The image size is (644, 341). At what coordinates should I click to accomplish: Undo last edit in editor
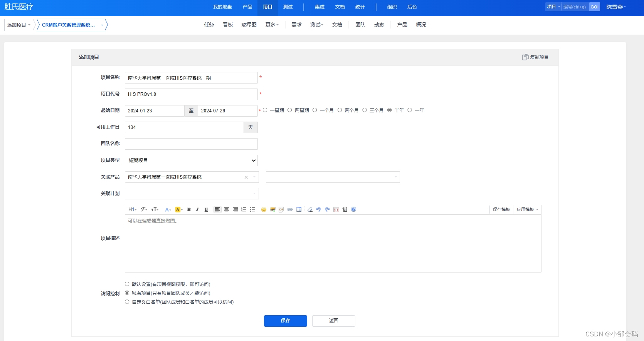click(318, 209)
